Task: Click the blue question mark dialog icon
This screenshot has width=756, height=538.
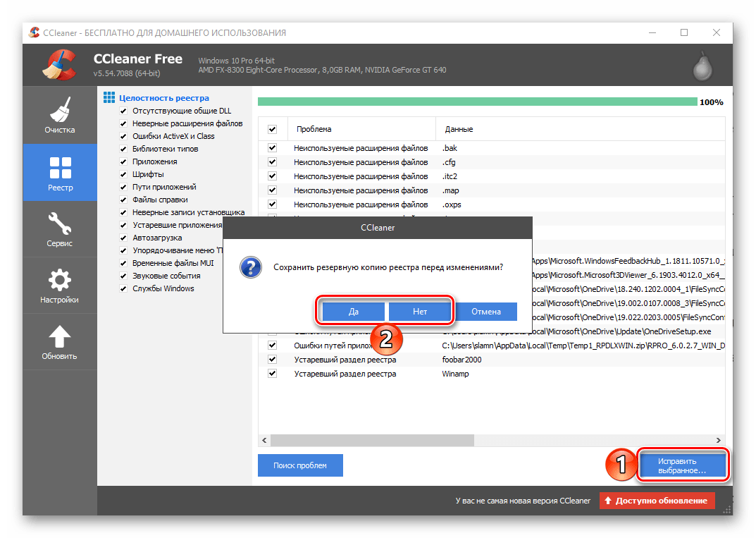Action: [251, 267]
